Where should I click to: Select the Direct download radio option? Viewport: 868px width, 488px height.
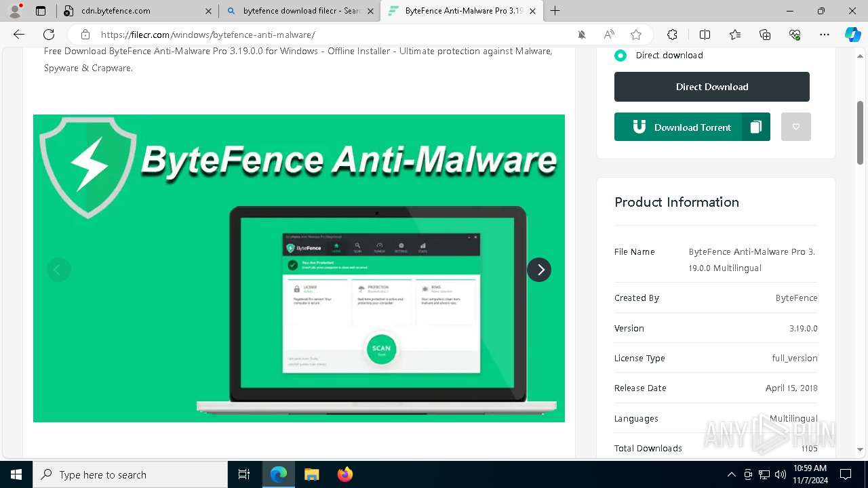620,56
